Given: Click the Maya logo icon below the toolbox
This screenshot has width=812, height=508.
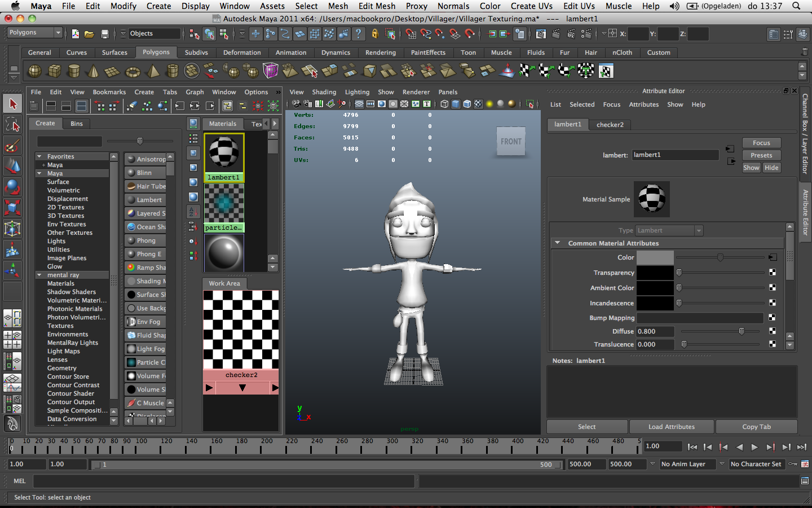Looking at the screenshot, I should [x=12, y=423].
